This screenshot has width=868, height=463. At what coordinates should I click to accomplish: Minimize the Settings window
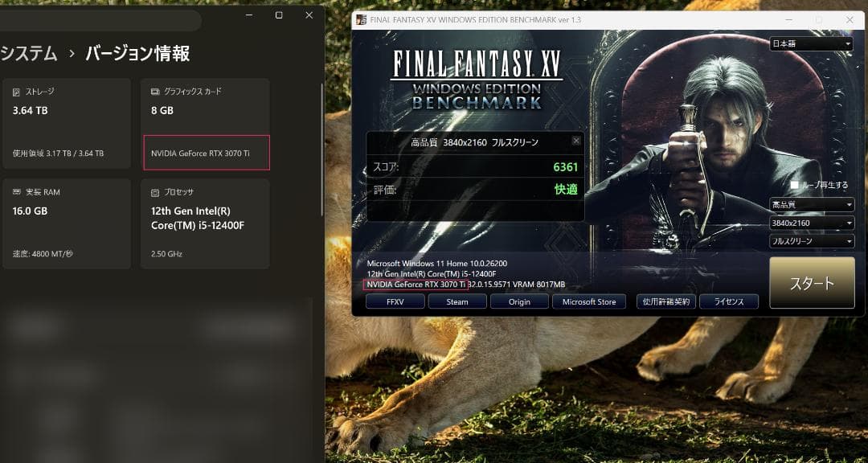[x=249, y=15]
